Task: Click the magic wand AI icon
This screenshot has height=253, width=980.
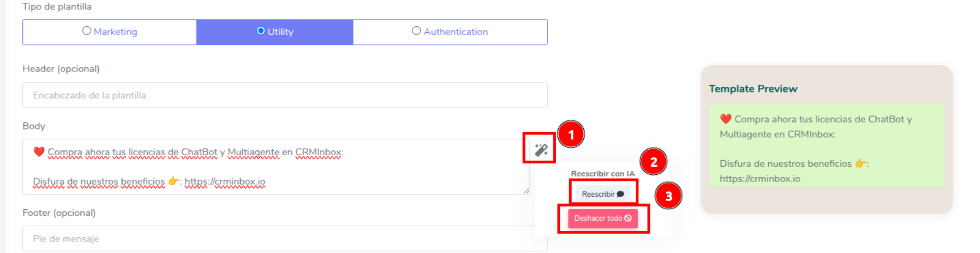Action: pyautogui.click(x=541, y=150)
